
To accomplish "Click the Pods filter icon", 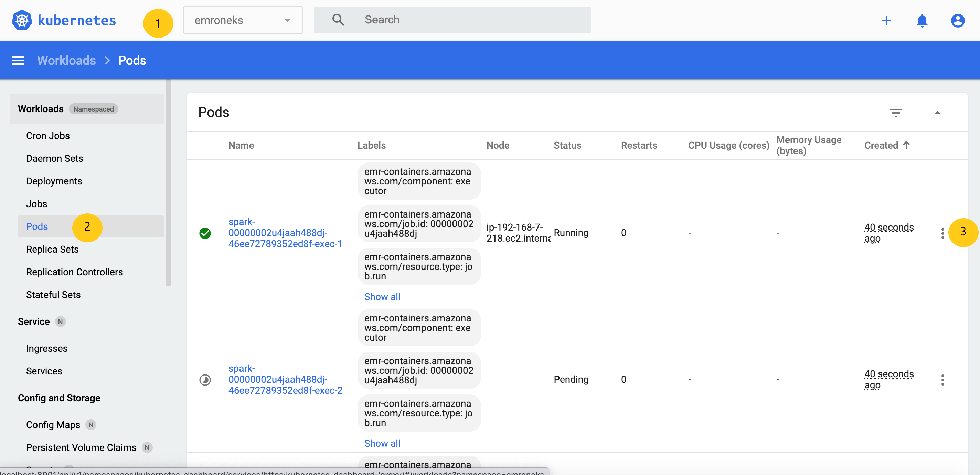I will (x=896, y=113).
